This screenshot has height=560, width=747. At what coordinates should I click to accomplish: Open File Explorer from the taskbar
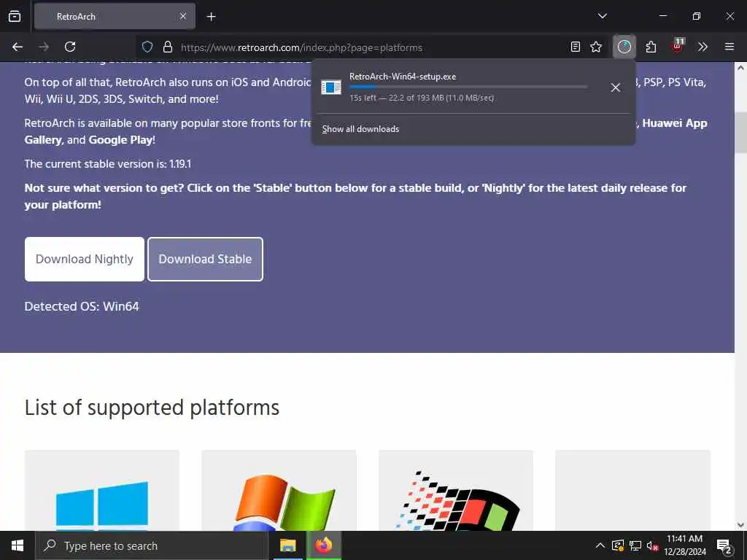click(x=287, y=545)
